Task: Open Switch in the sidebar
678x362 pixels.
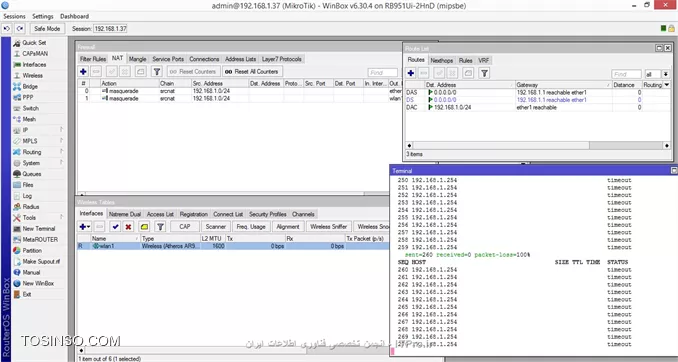Action: click(x=30, y=108)
